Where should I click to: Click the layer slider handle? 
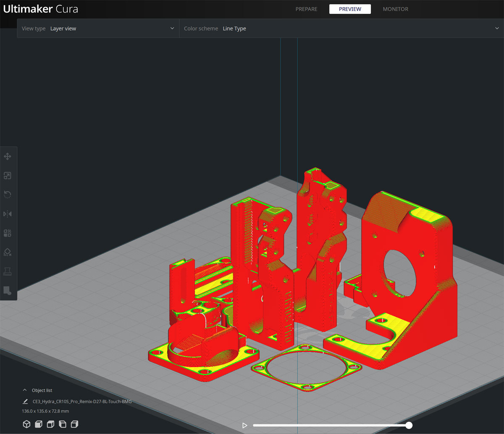(x=409, y=426)
